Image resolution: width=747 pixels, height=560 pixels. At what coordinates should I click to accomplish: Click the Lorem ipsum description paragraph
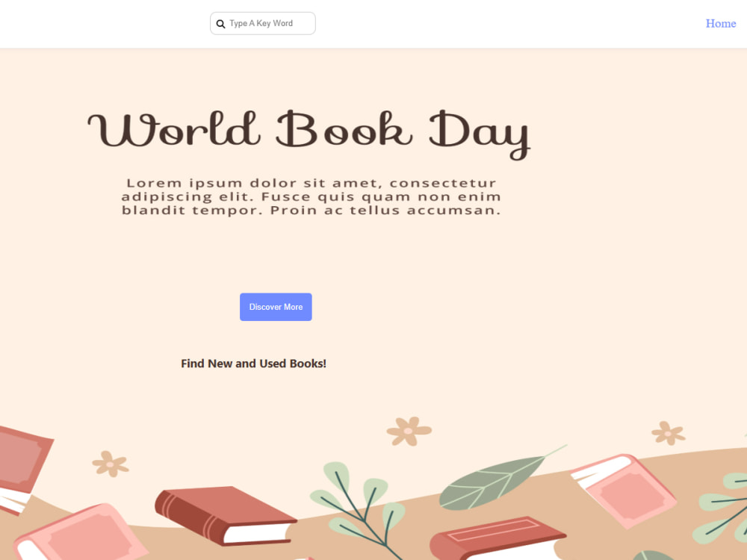click(311, 196)
